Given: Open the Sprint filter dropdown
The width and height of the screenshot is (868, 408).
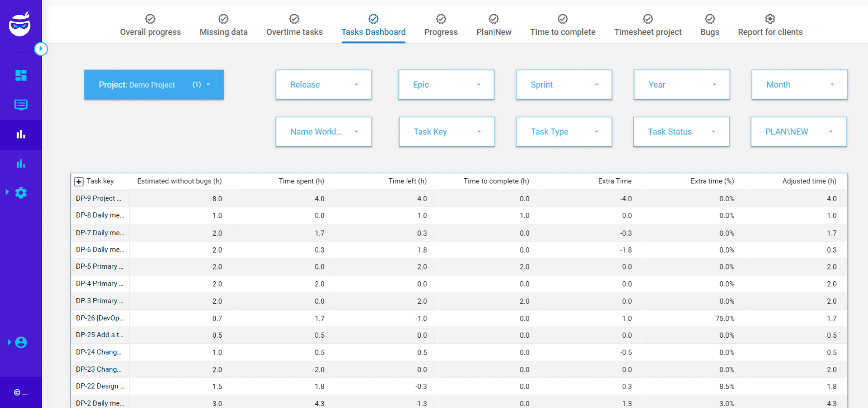Looking at the screenshot, I should tap(563, 84).
